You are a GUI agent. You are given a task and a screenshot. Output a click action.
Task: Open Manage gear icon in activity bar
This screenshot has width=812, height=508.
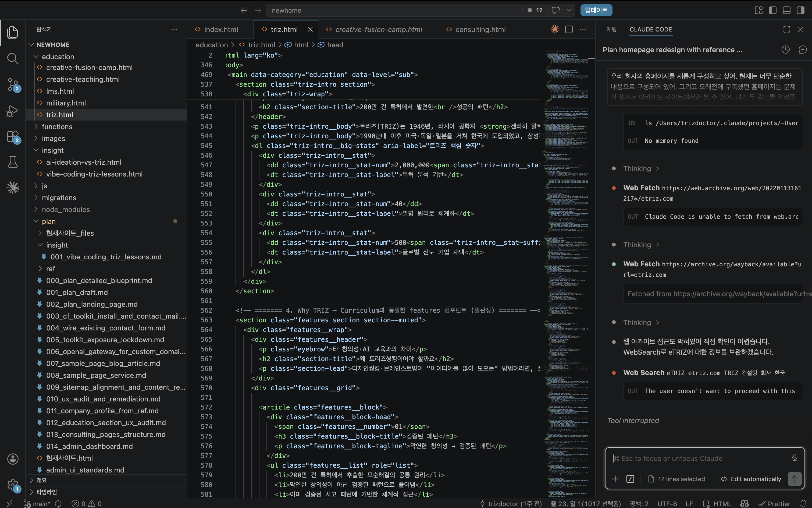[x=13, y=485]
